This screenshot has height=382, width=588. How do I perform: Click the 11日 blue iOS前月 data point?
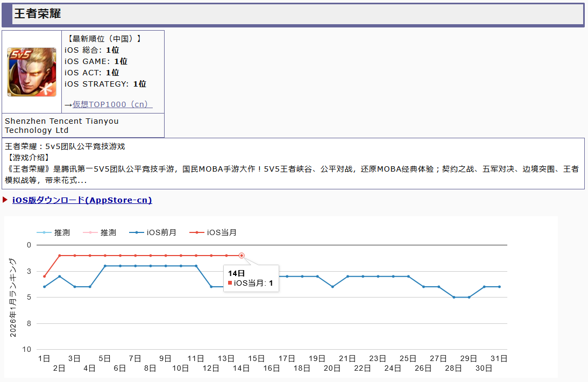coord(196,266)
